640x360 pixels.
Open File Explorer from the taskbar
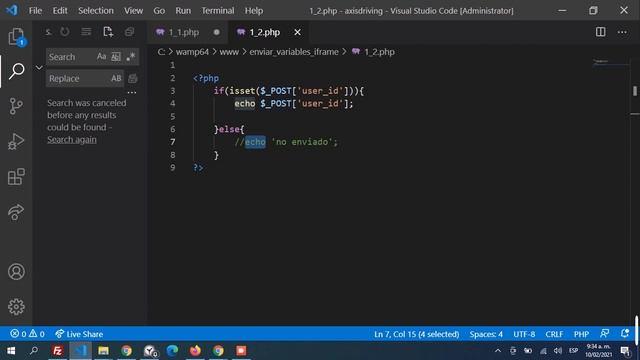click(103, 351)
